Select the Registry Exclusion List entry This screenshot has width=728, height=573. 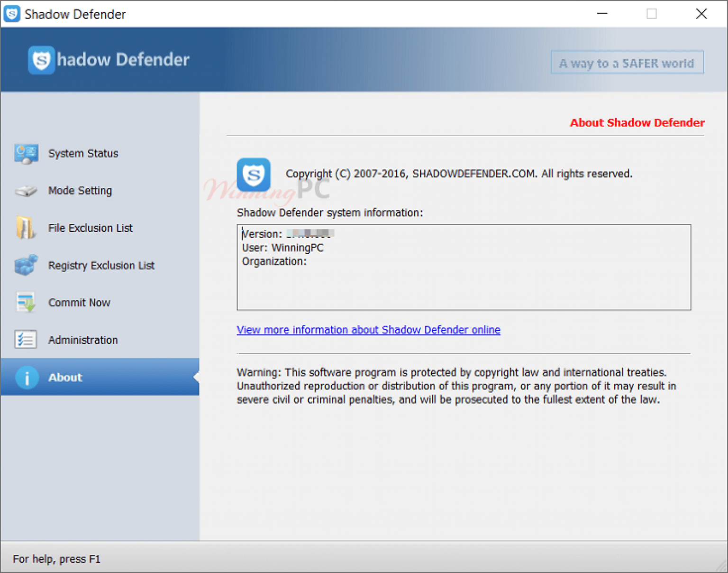(101, 265)
